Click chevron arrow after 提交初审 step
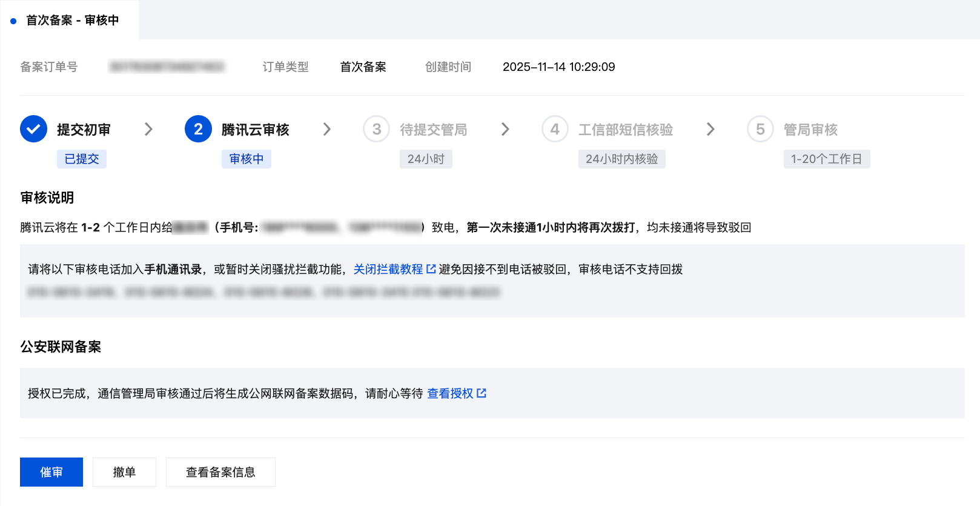The image size is (980, 506). click(x=148, y=129)
